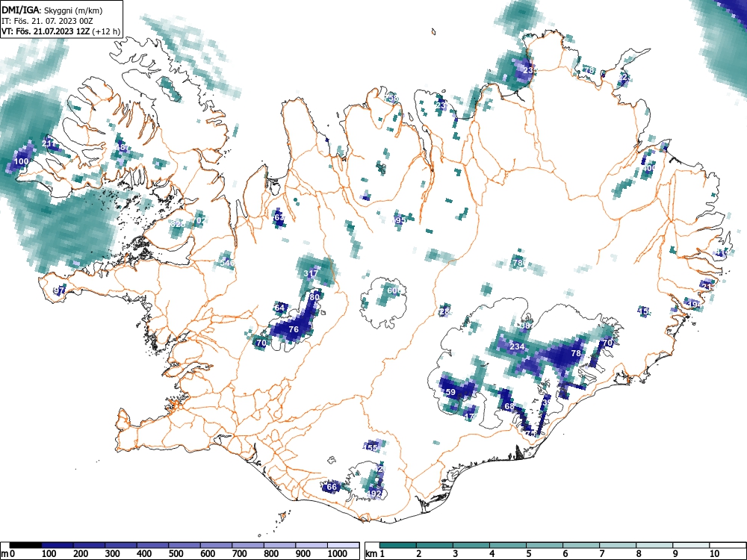Viewport: 747px width, 560px height.
Task: Click the 'km' unit label in the legend
Action: pyautogui.click(x=371, y=554)
